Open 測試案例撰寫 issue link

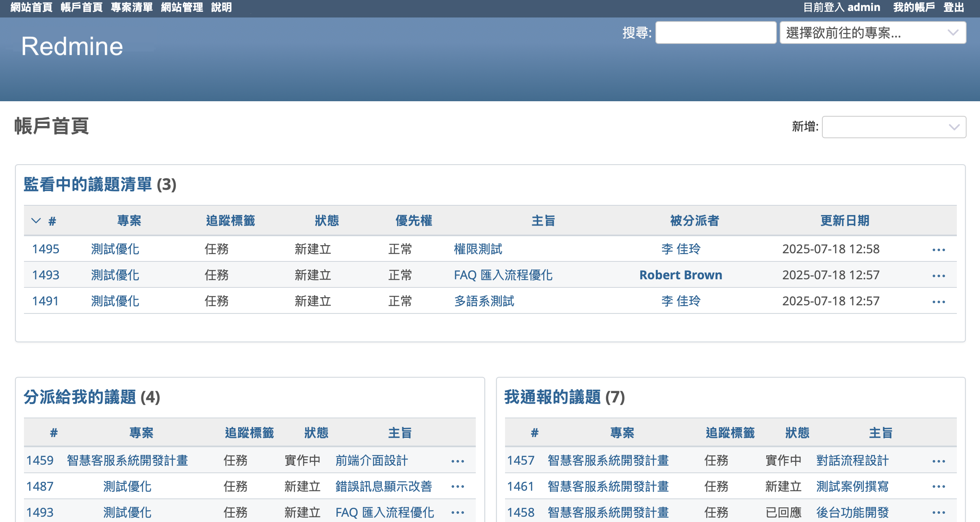(x=853, y=486)
